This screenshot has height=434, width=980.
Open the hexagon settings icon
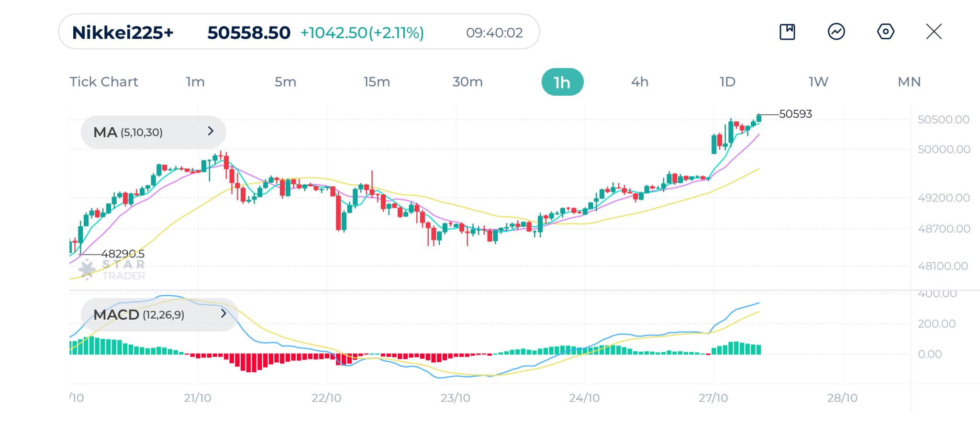click(x=885, y=32)
